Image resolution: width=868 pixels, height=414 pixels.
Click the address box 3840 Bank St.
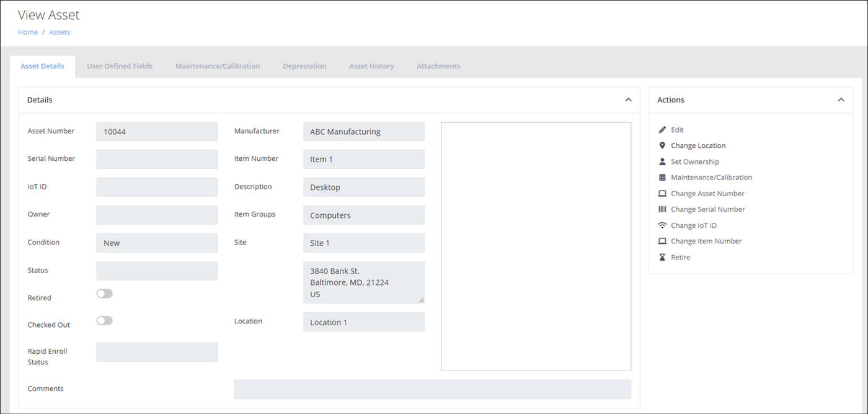point(364,282)
